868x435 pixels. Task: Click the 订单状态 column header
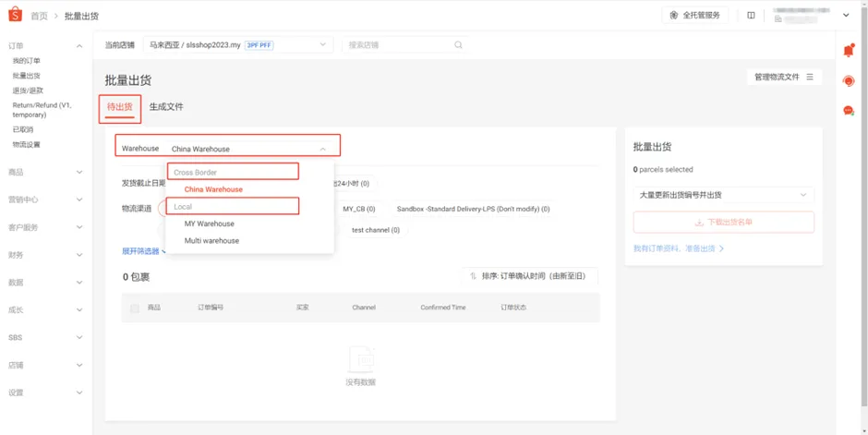coord(513,308)
